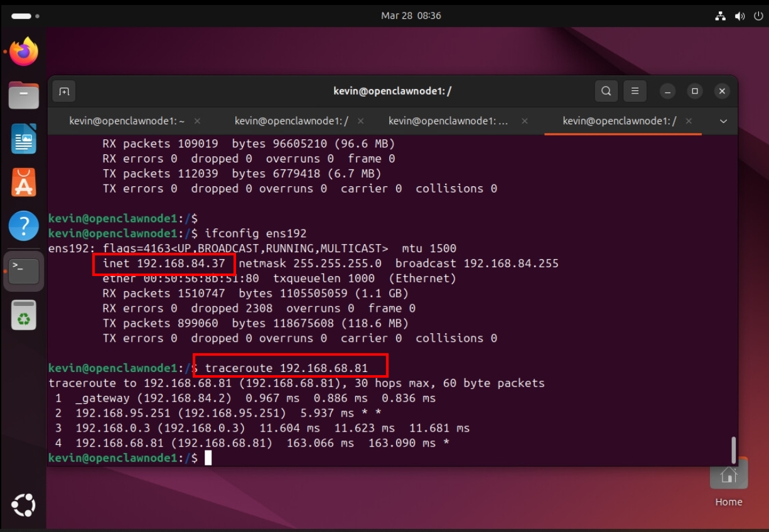The height and width of the screenshot is (532, 769).
Task: Close the third terminal tab
Action: pos(525,121)
